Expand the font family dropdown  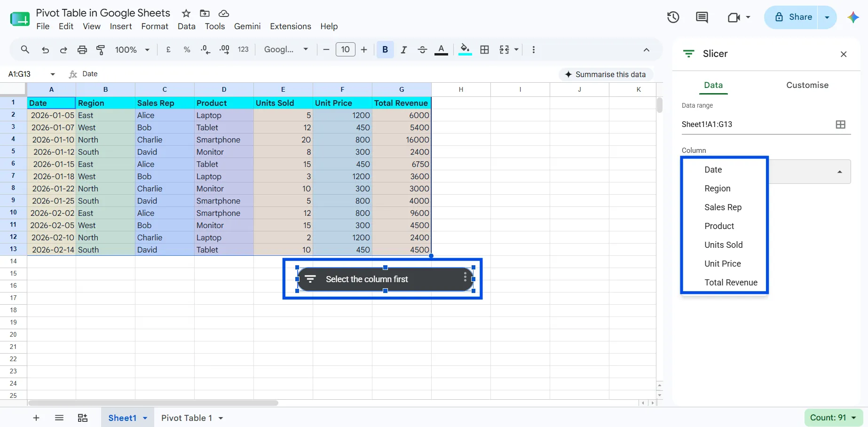point(286,49)
